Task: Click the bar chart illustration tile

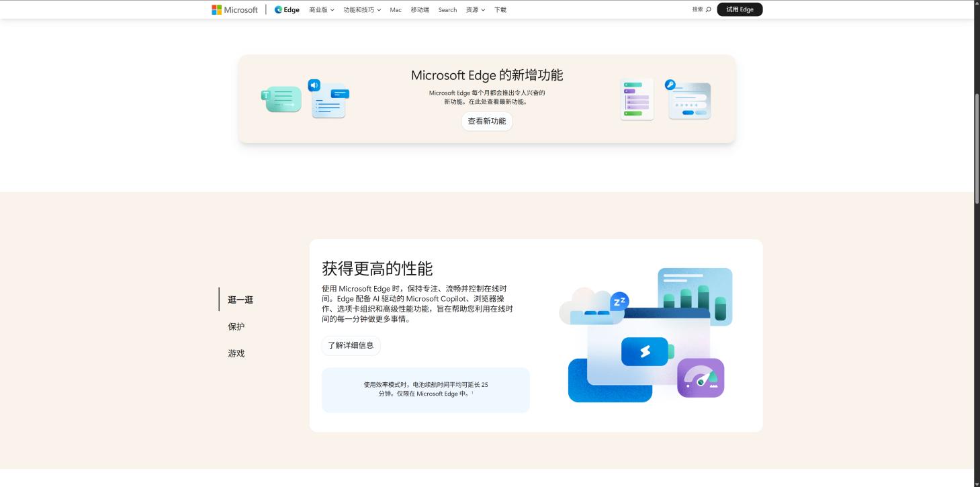Action: [x=695, y=296]
